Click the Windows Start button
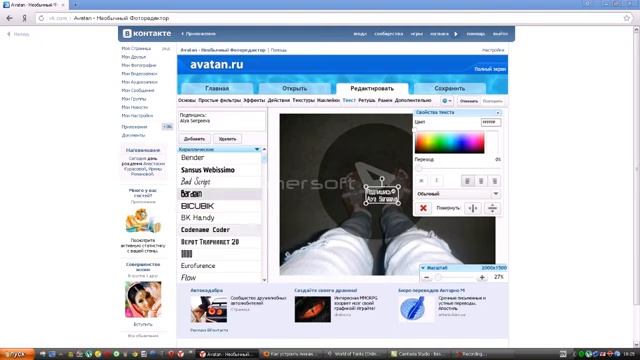Screen dimensions: 640x360 [17, 354]
